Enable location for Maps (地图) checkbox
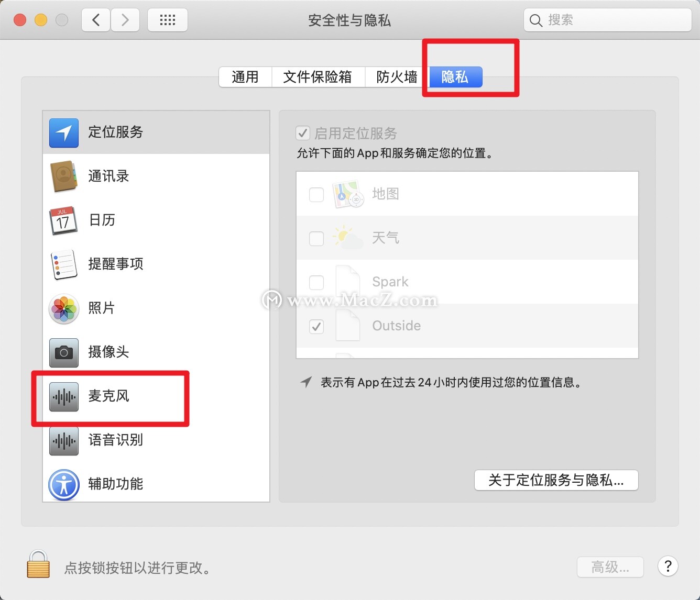This screenshot has width=700, height=600. (316, 195)
